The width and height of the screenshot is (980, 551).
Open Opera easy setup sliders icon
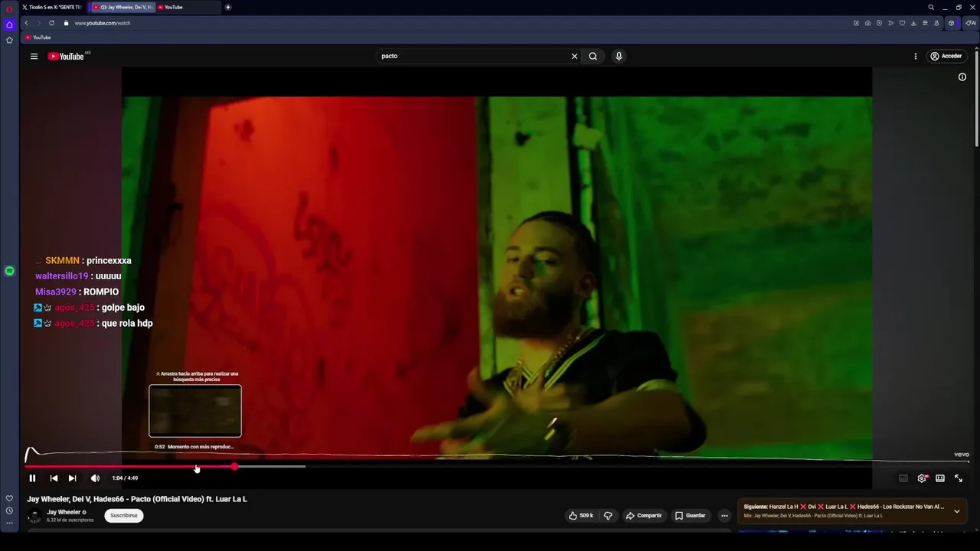[925, 23]
